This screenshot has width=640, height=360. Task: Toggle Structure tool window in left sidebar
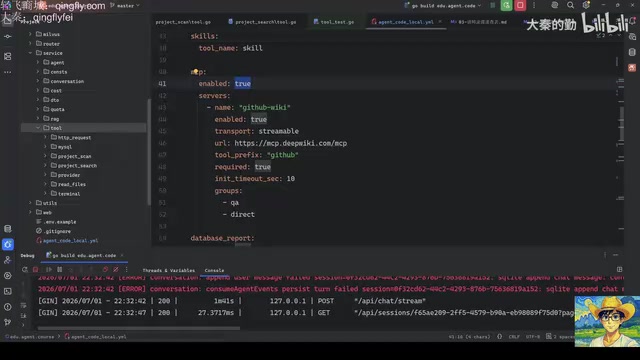[x=8, y=56]
